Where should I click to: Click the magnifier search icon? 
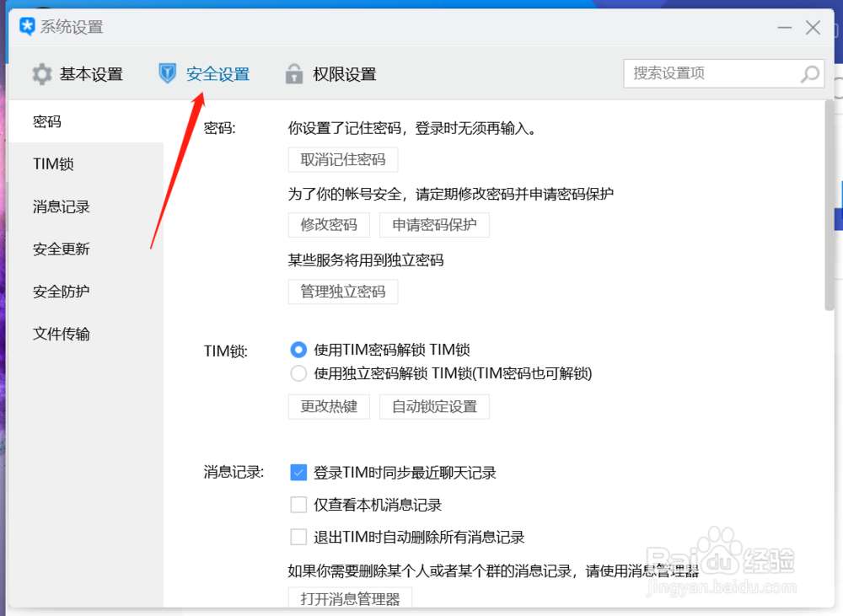click(x=810, y=73)
